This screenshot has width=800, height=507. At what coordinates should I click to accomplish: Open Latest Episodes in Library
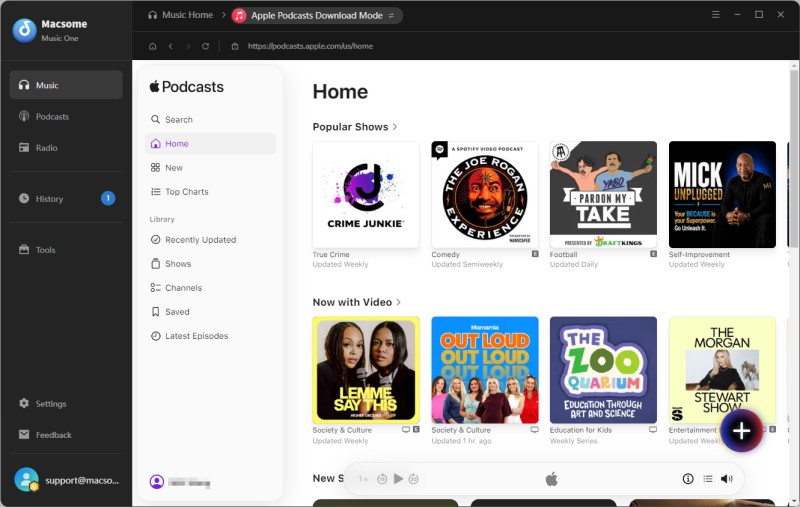[210, 335]
